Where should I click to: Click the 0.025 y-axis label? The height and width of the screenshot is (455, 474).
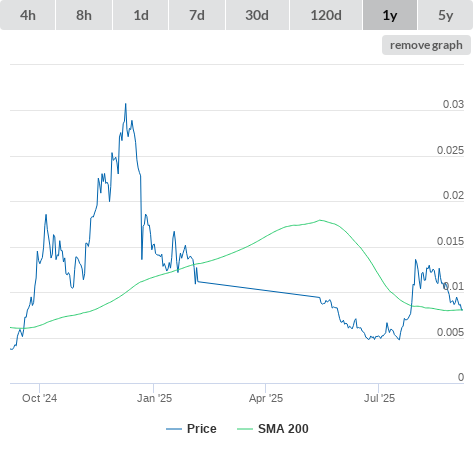click(450, 150)
